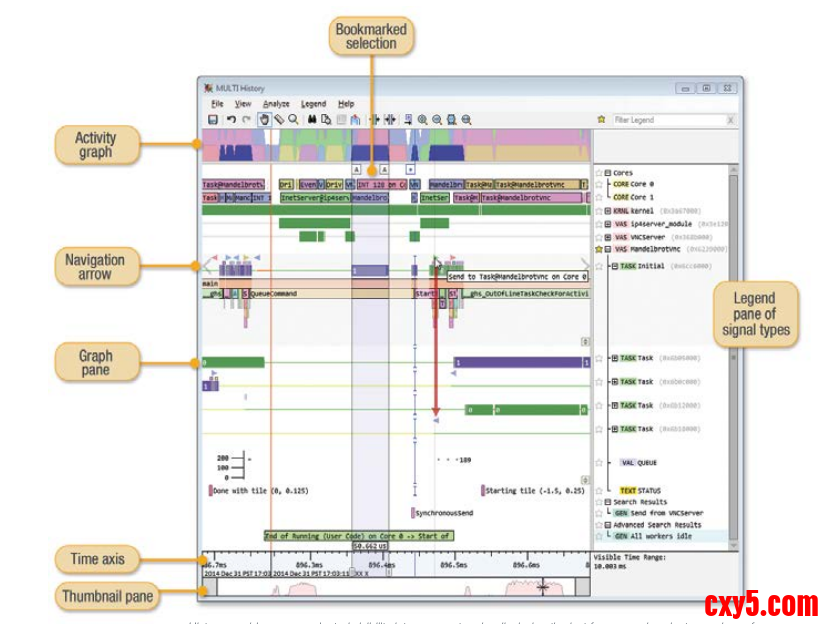Select the ruler measure tool
Viewport: 823px width, 624px height.
pyautogui.click(x=279, y=120)
